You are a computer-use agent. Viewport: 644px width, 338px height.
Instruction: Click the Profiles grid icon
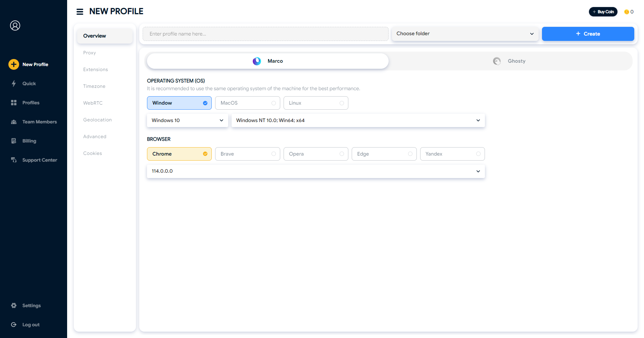pos(14,103)
